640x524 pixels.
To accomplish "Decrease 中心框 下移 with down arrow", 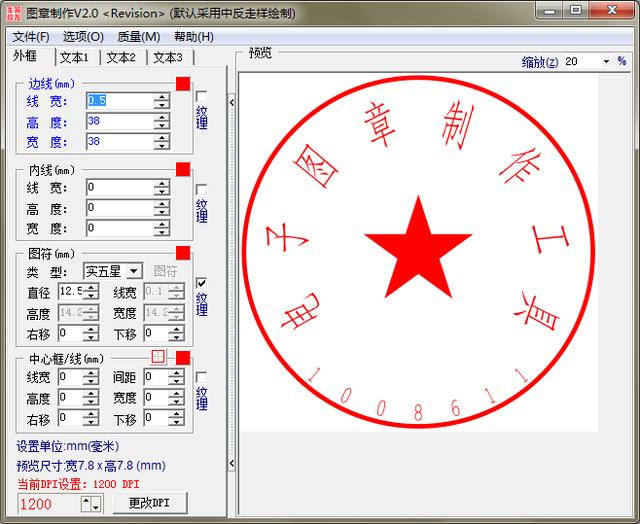I will point(176,422).
